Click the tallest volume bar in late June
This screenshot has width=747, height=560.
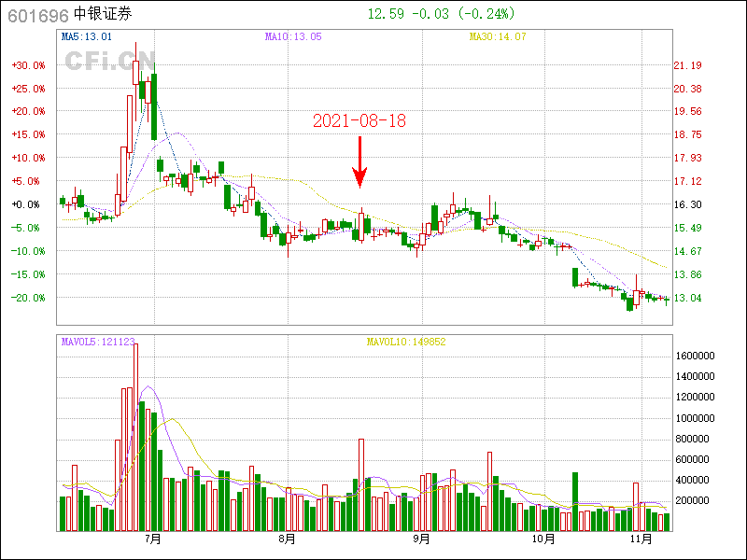(x=135, y=437)
